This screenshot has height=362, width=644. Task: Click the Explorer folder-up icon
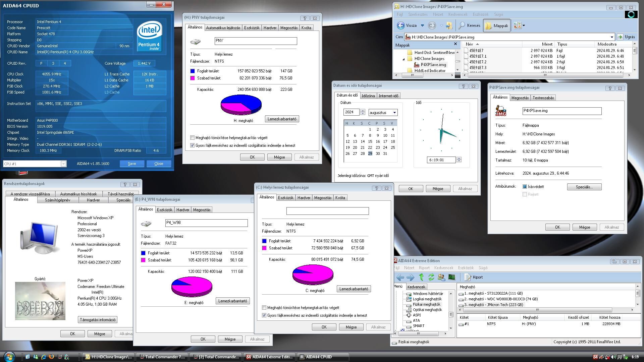point(449,25)
